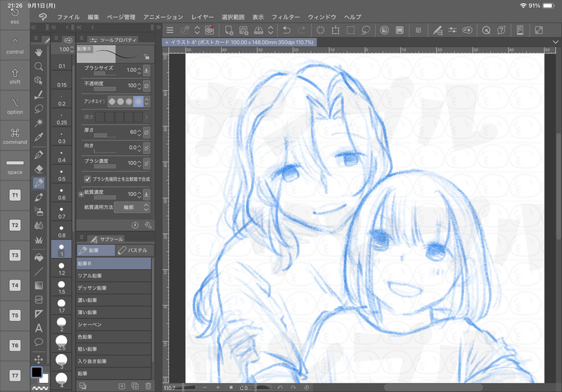The width and height of the screenshot is (562, 392).
Task: Select no anti-aliasing option
Action: (112, 101)
